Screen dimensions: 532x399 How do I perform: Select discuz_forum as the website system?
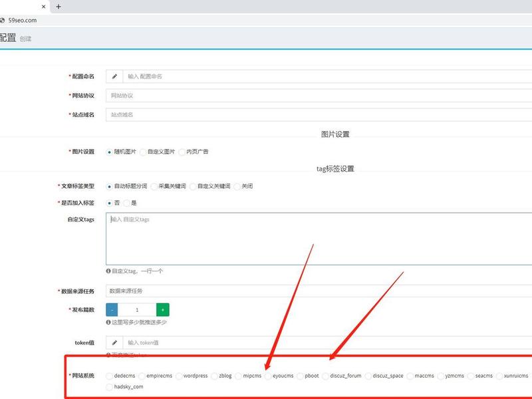(x=325, y=376)
